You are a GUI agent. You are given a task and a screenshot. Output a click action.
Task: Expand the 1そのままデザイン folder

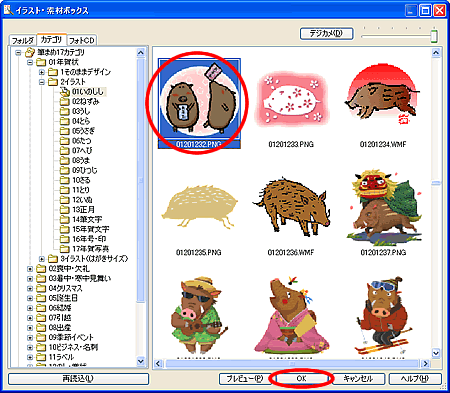coord(42,72)
